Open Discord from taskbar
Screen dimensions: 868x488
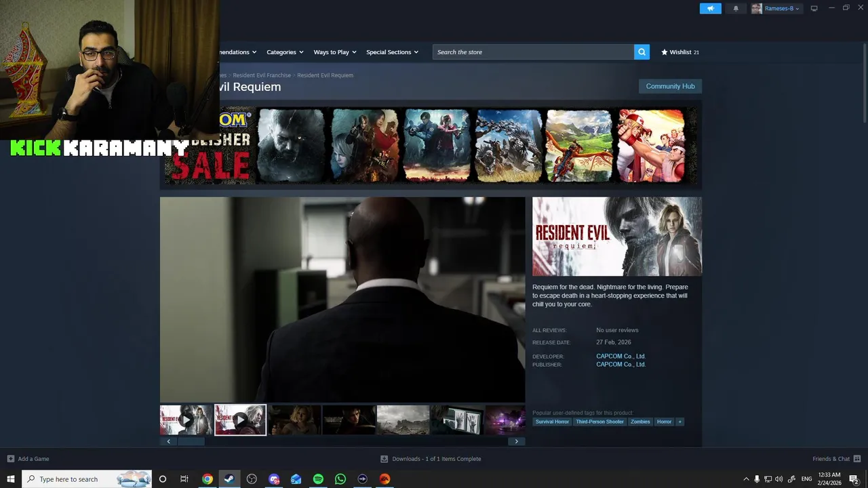(274, 479)
